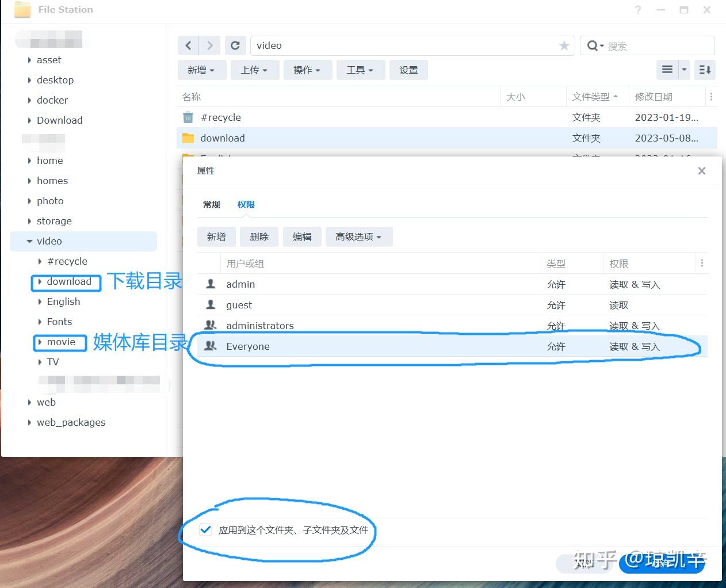This screenshot has height=588, width=726.
Task: Click the admin user icon
Action: pos(210,284)
